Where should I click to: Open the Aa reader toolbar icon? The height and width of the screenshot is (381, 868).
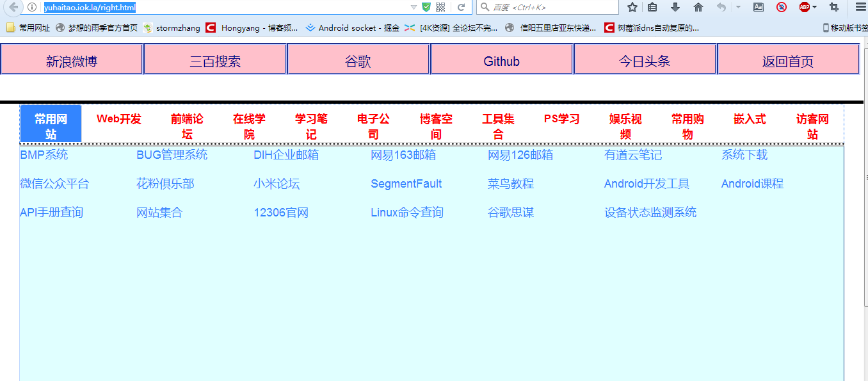coord(759,7)
